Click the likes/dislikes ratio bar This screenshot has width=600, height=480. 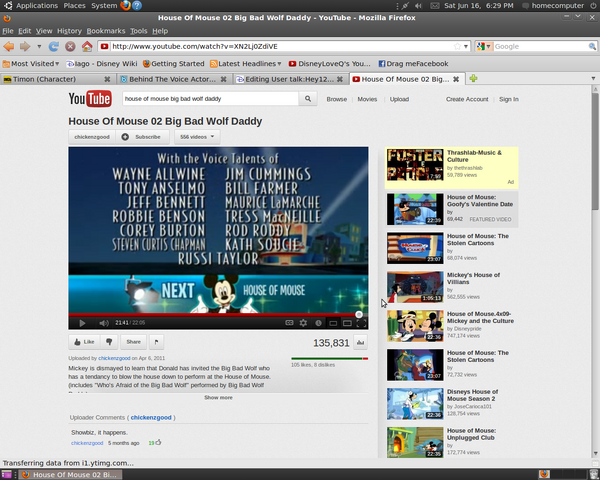click(329, 359)
